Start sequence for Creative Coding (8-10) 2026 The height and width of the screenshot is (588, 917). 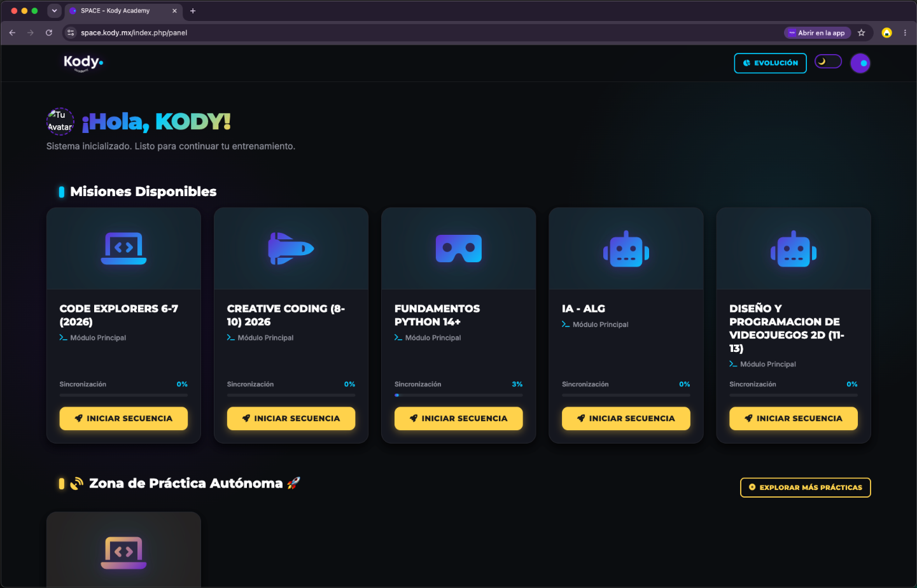click(x=291, y=418)
